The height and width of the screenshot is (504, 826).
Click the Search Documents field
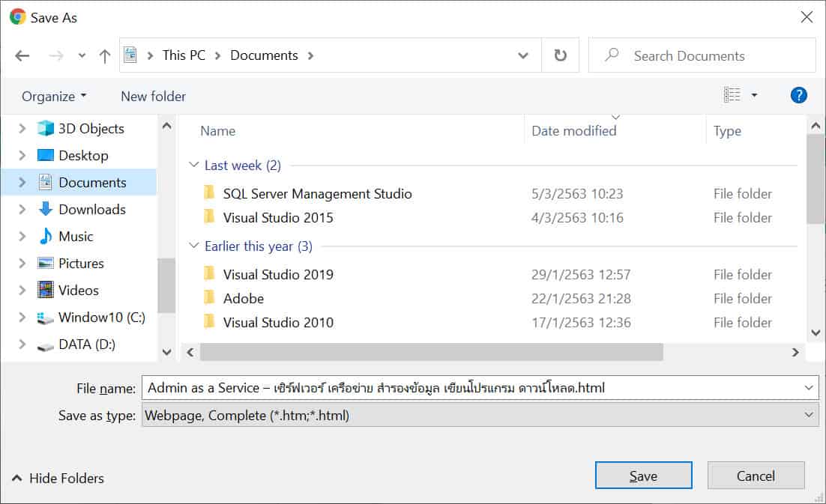(702, 55)
